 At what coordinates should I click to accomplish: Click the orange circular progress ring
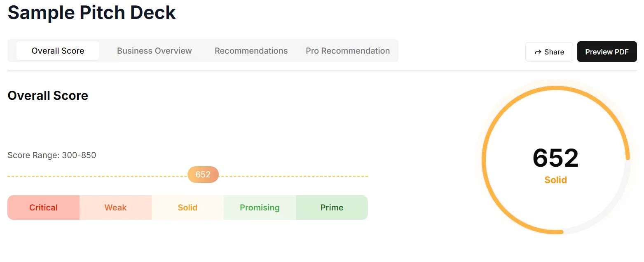pyautogui.click(x=484, y=160)
